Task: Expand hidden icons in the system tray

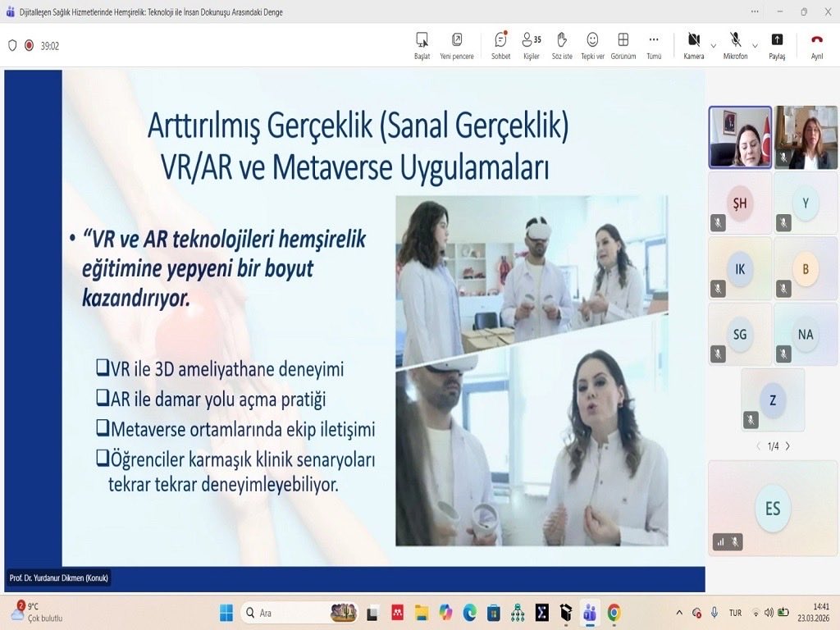Action: 680,613
